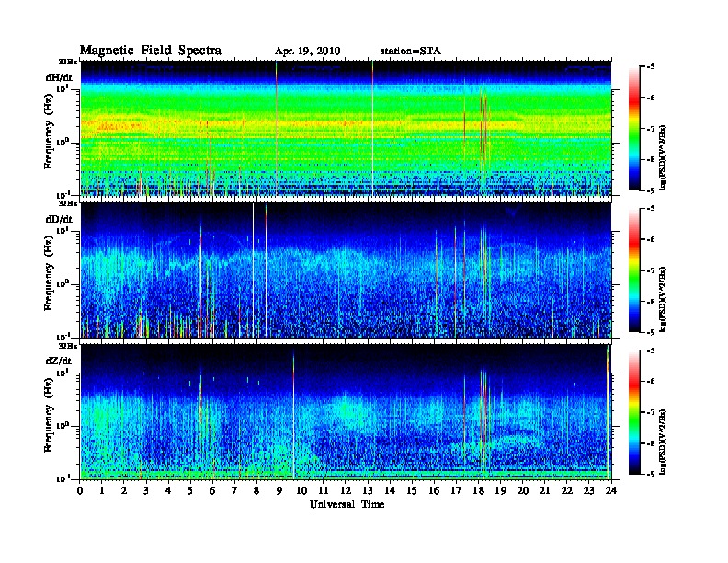Click the '-5' value on dH/dt colorbar
This screenshot has height=563, width=728.
click(x=651, y=67)
